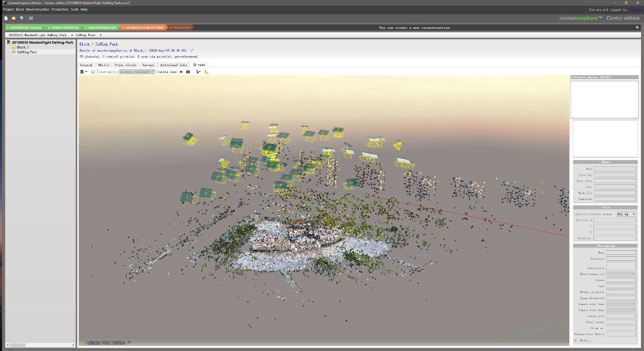Click selected photo preview thumbnail area
Screen dimensions: 644x351
click(605, 99)
